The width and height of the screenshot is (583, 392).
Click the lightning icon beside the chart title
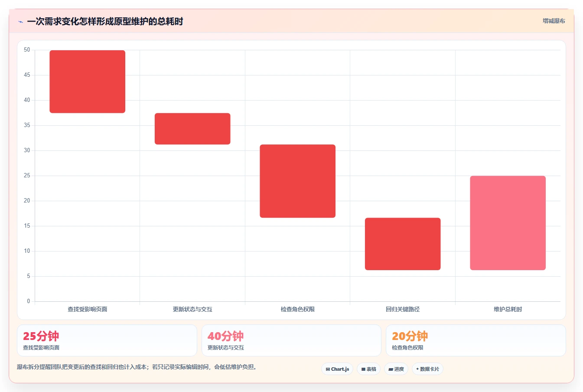(x=20, y=21)
